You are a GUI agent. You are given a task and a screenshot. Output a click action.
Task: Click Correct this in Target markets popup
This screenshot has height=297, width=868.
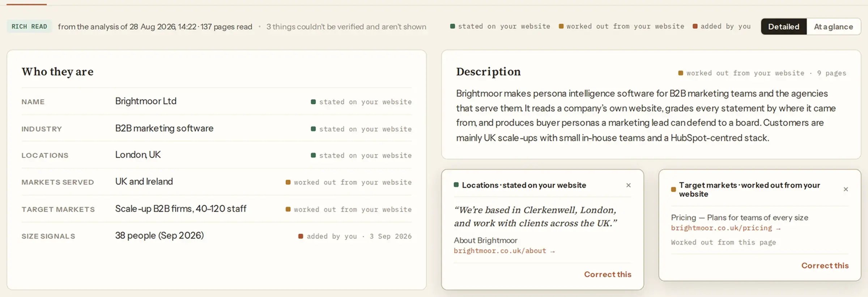pos(825,266)
